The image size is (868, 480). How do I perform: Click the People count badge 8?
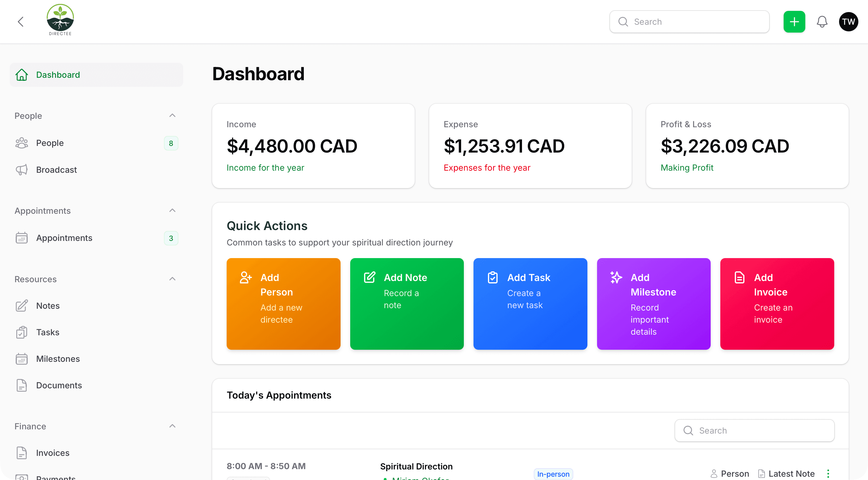point(171,143)
